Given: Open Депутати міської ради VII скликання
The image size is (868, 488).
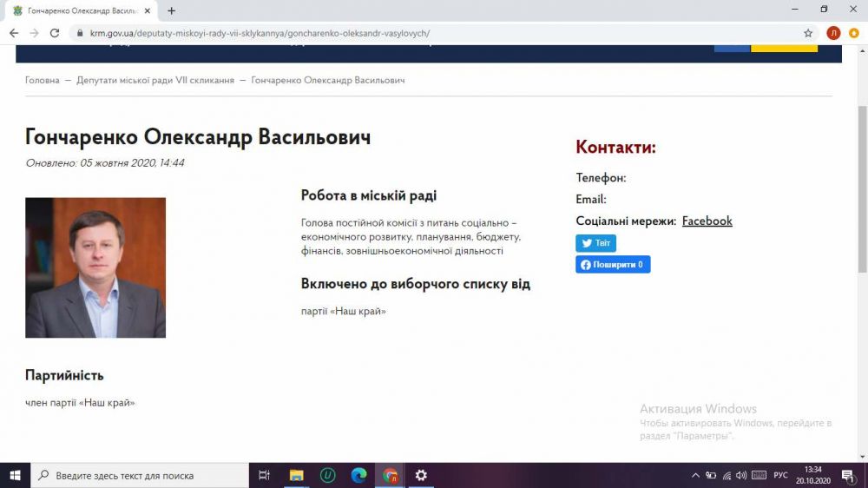Looking at the screenshot, I should pyautogui.click(x=155, y=80).
